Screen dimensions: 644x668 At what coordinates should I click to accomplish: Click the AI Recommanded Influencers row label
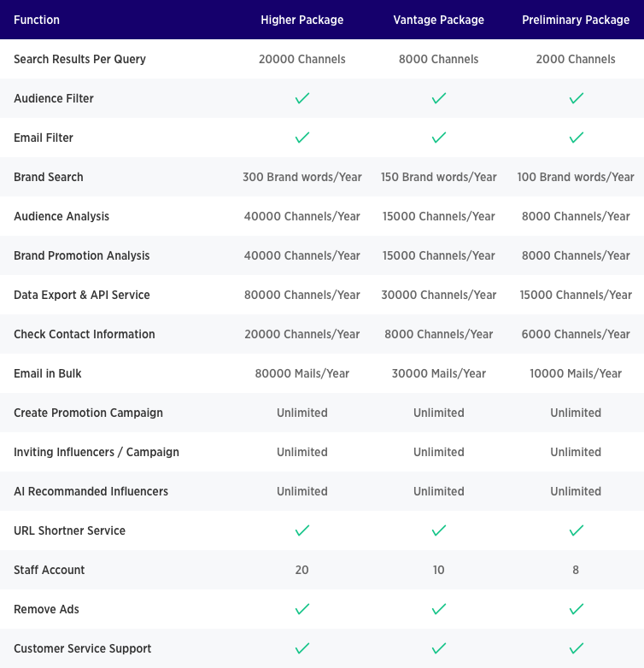coord(91,491)
